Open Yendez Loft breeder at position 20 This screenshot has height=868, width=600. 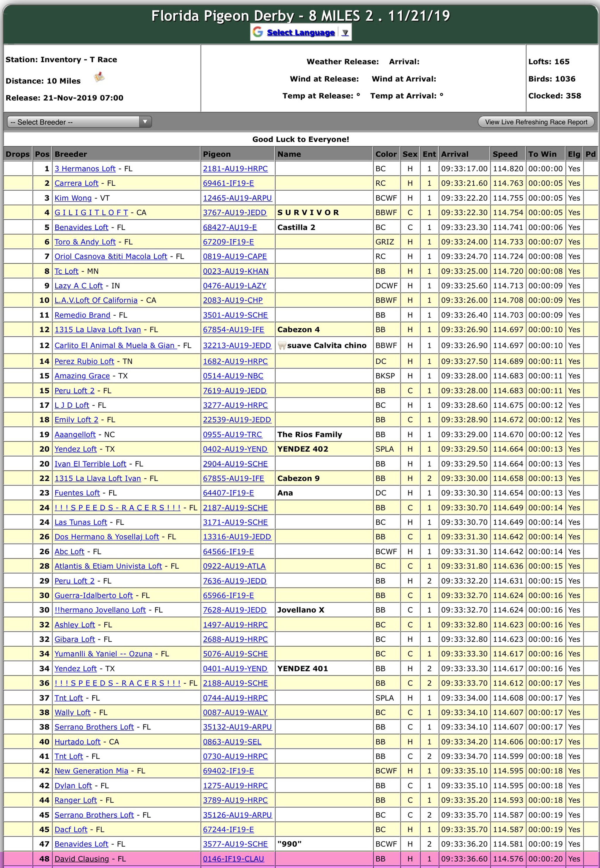tap(76, 449)
